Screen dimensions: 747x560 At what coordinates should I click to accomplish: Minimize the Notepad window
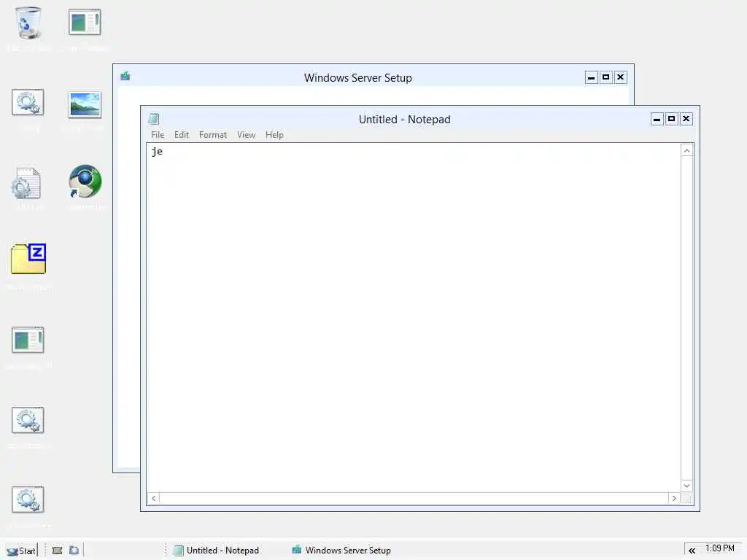click(657, 119)
